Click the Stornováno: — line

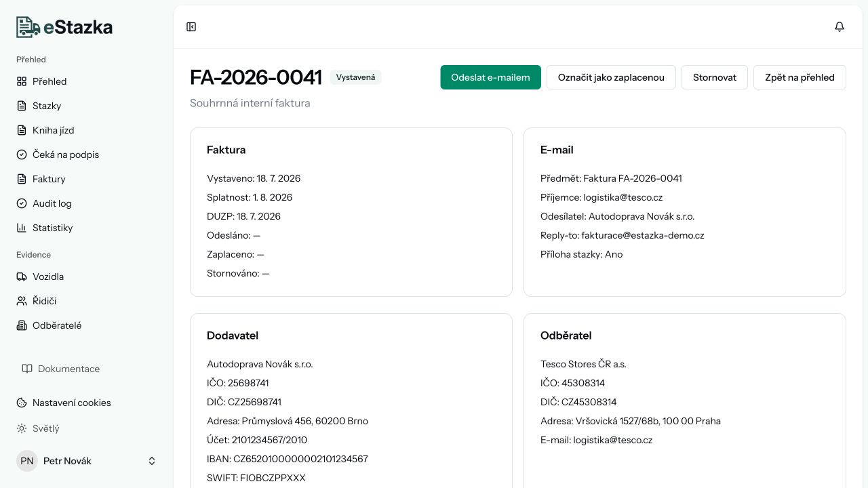pos(238,273)
